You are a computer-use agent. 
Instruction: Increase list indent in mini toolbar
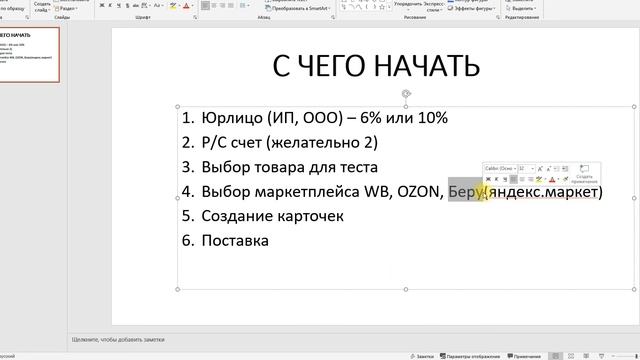pyautogui.click(x=565, y=169)
